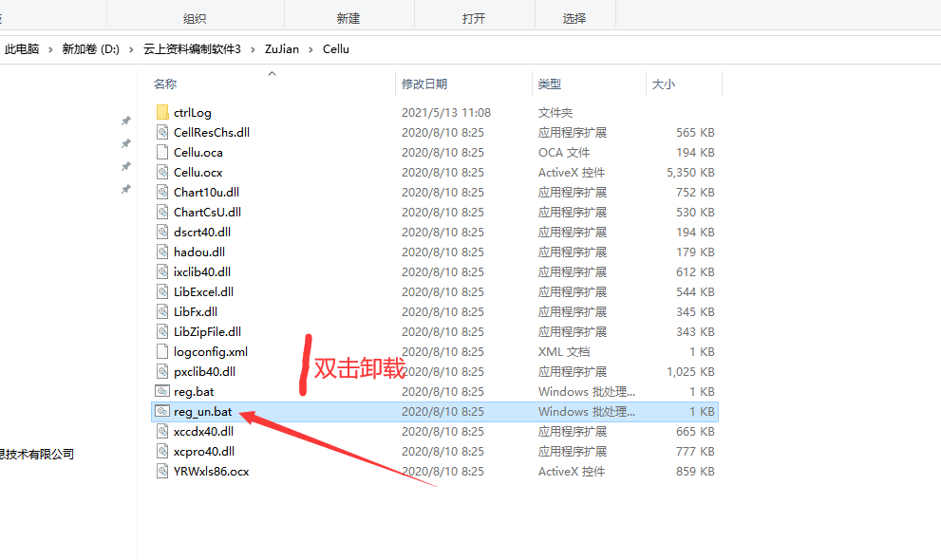Click the Cellu.oca file icon
This screenshot has width=941, height=560.
(162, 153)
